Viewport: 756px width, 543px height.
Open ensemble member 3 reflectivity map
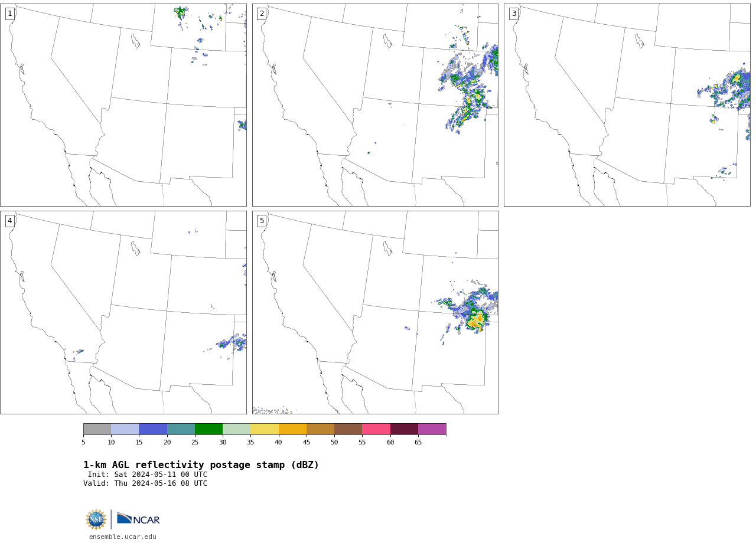point(627,105)
